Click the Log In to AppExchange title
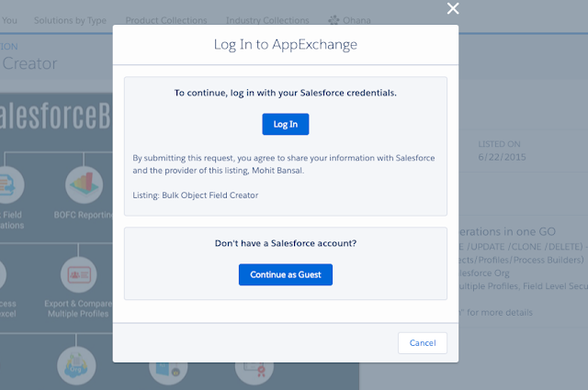The image size is (588, 390). [286, 44]
